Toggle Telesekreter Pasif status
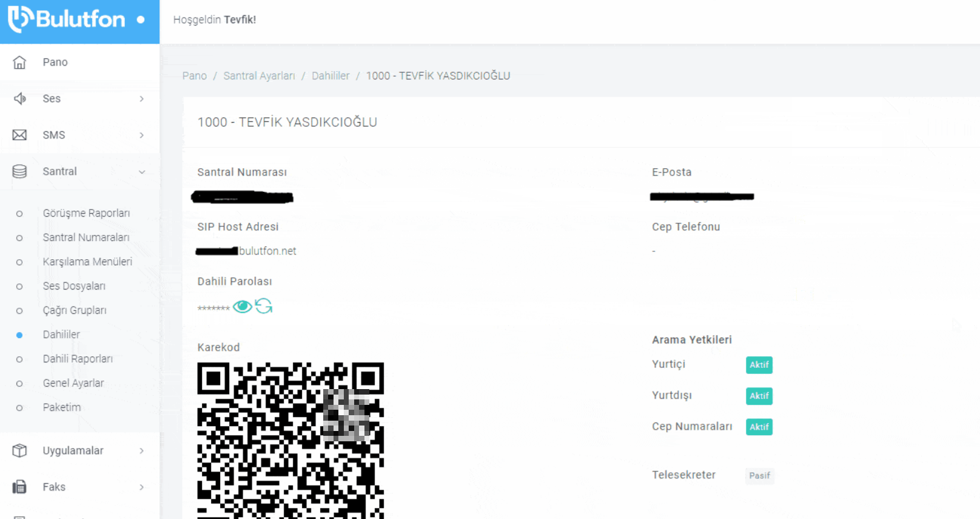 pos(759,476)
